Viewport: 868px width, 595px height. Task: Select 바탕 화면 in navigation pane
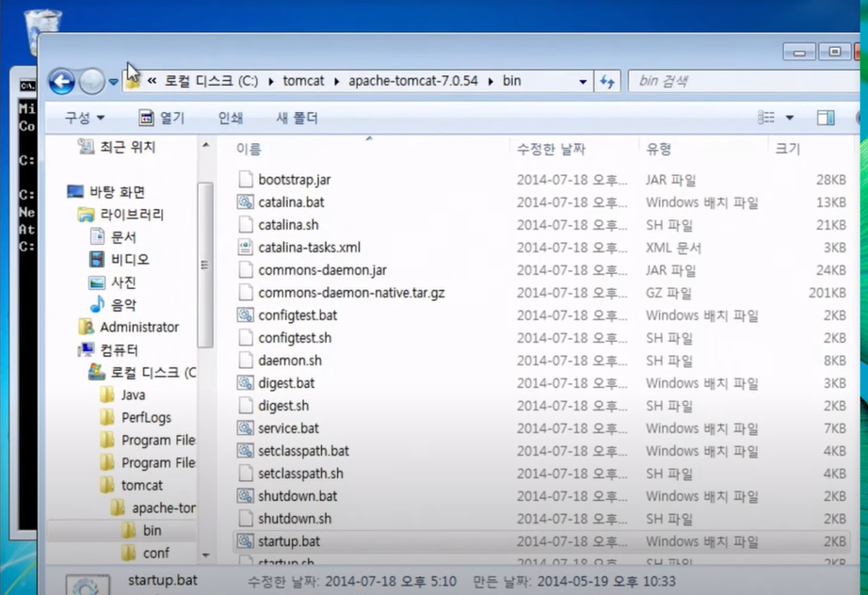105,192
